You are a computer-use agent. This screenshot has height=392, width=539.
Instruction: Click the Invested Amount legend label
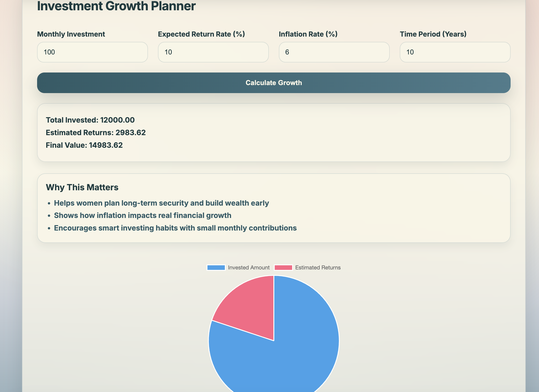[x=249, y=268]
